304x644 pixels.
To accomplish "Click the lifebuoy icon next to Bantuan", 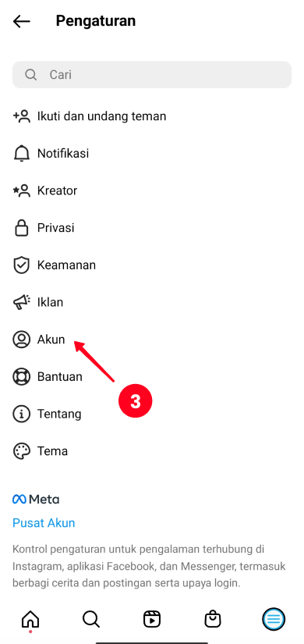I will (21, 376).
